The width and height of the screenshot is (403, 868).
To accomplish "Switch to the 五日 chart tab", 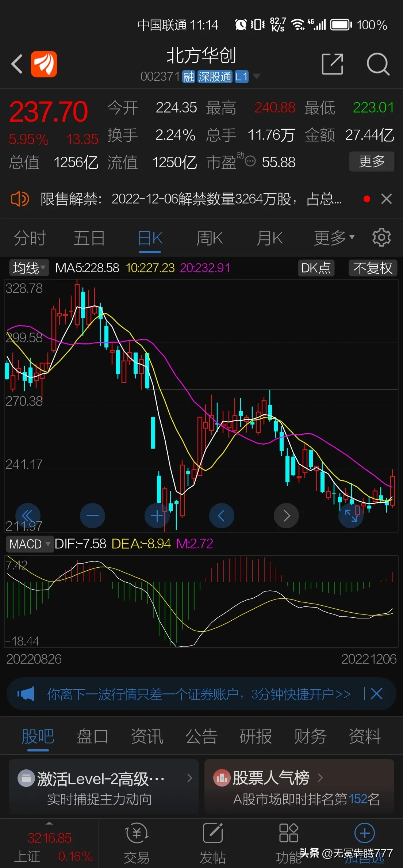I will 89,238.
